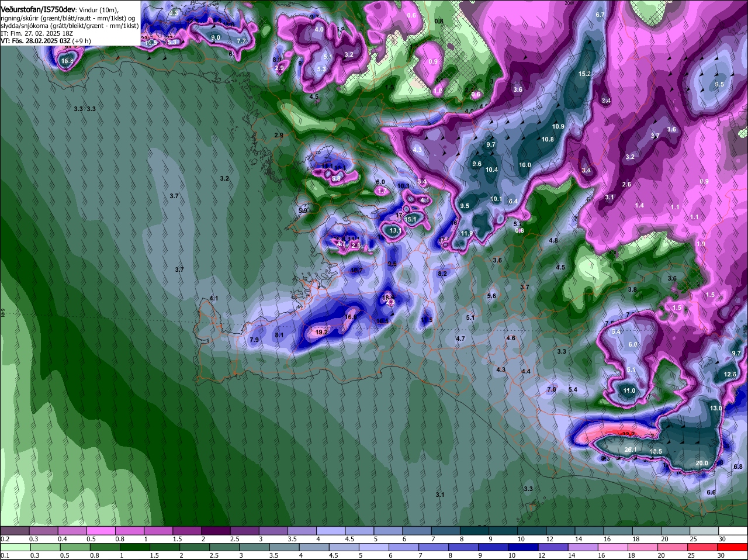Click the 4.4 value on the map
Screen dimensions: 748x560
click(526, 371)
